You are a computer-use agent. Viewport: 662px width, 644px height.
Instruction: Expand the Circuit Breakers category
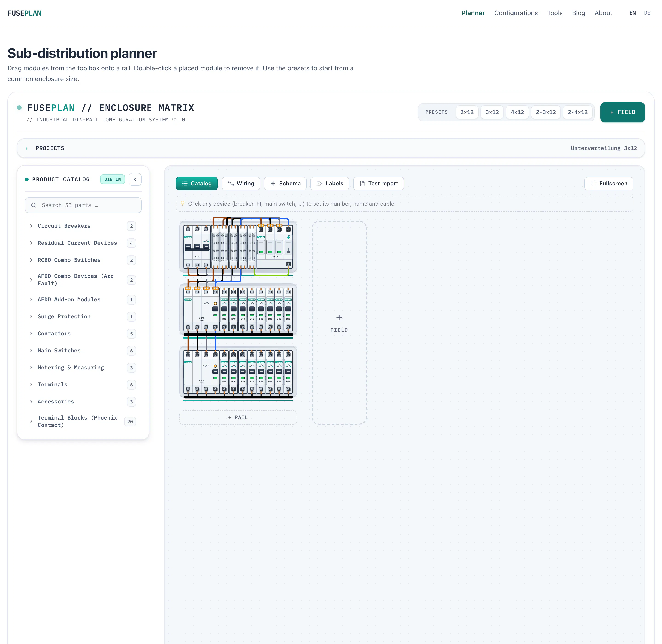pos(83,226)
